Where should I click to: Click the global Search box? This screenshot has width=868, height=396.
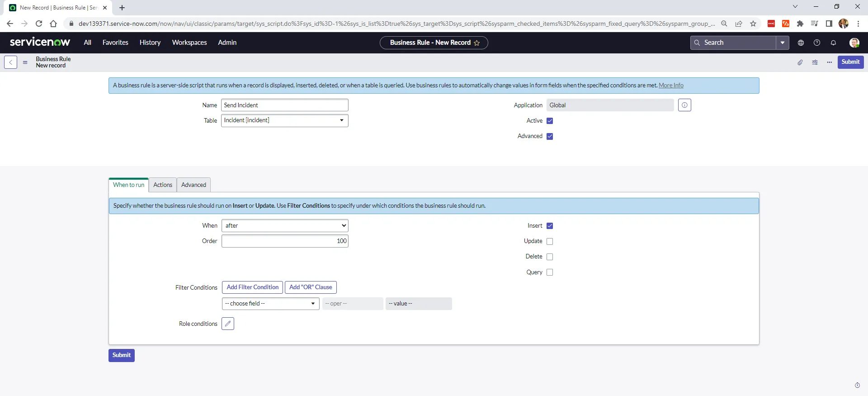(733, 43)
